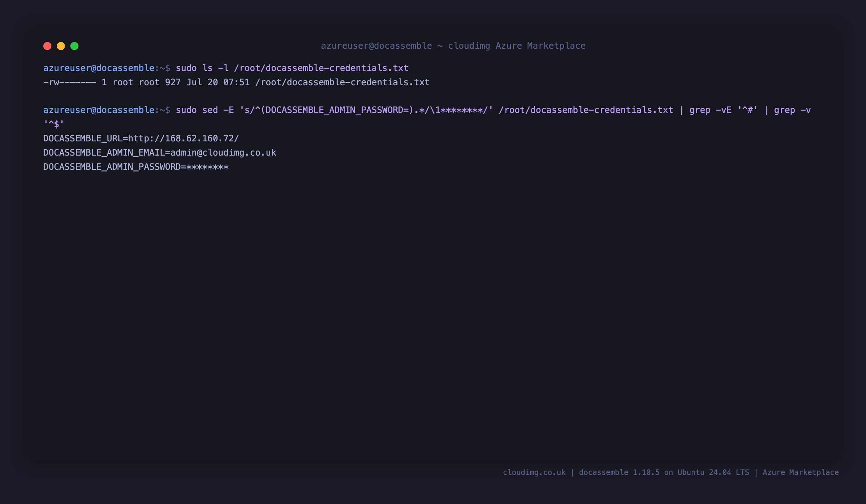Click the file path in the ls output line
Screen dimensions: 866x504
pos(342,83)
